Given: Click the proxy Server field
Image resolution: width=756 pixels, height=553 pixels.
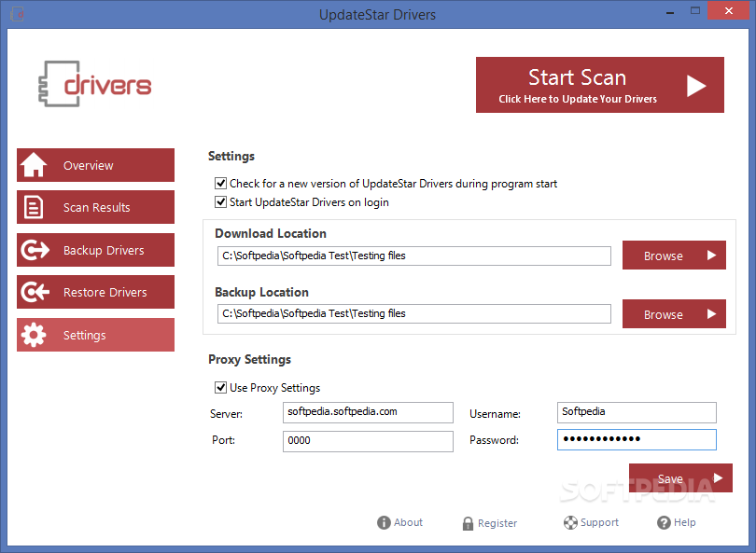Looking at the screenshot, I should point(368,412).
